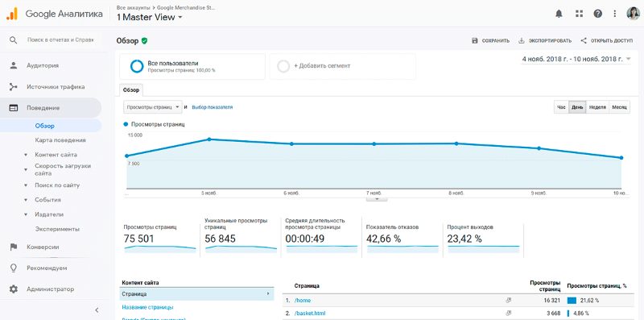The width and height of the screenshot is (644, 320).
Task: Open Карта поведения report
Action: [60, 140]
